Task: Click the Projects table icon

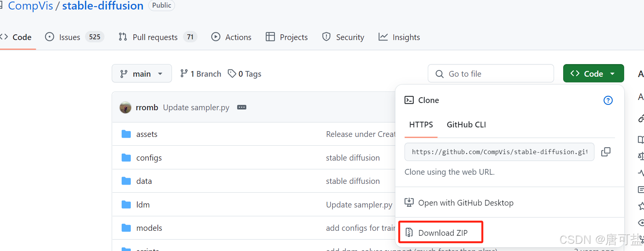Action: click(270, 37)
